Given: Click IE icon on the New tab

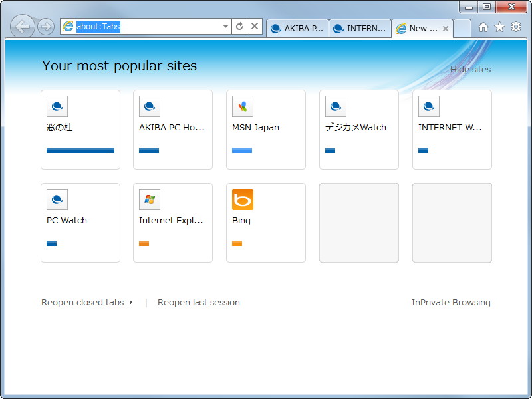Looking at the screenshot, I should coord(401,29).
